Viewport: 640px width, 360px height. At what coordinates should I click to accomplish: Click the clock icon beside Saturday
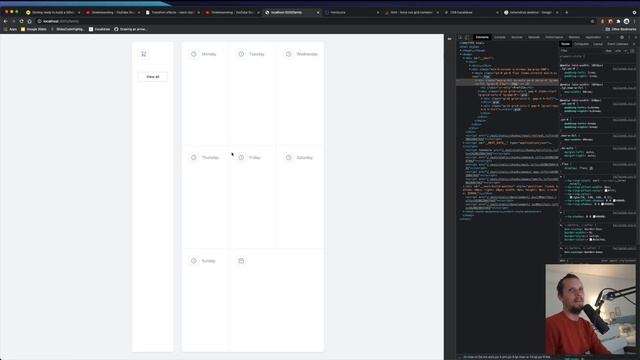[x=289, y=157]
